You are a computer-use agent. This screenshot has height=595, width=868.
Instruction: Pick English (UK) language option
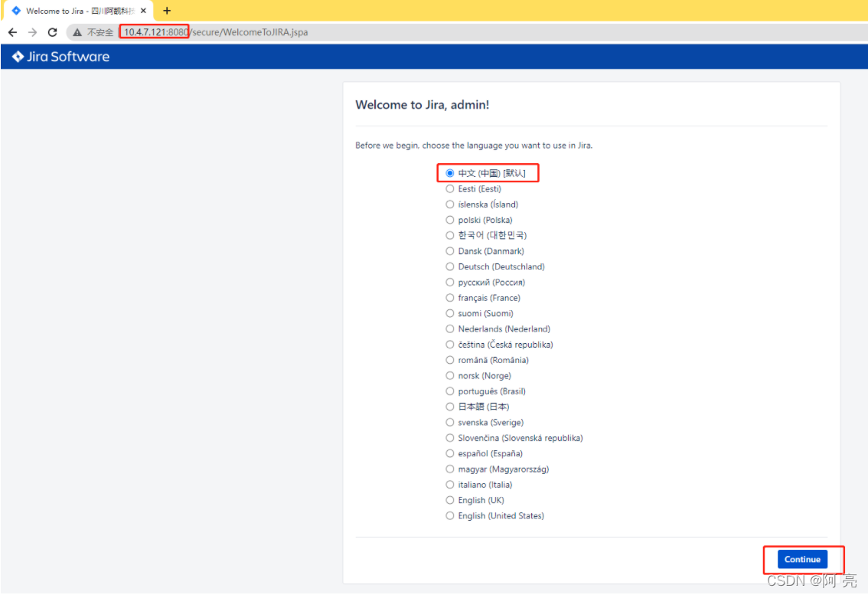click(x=450, y=500)
